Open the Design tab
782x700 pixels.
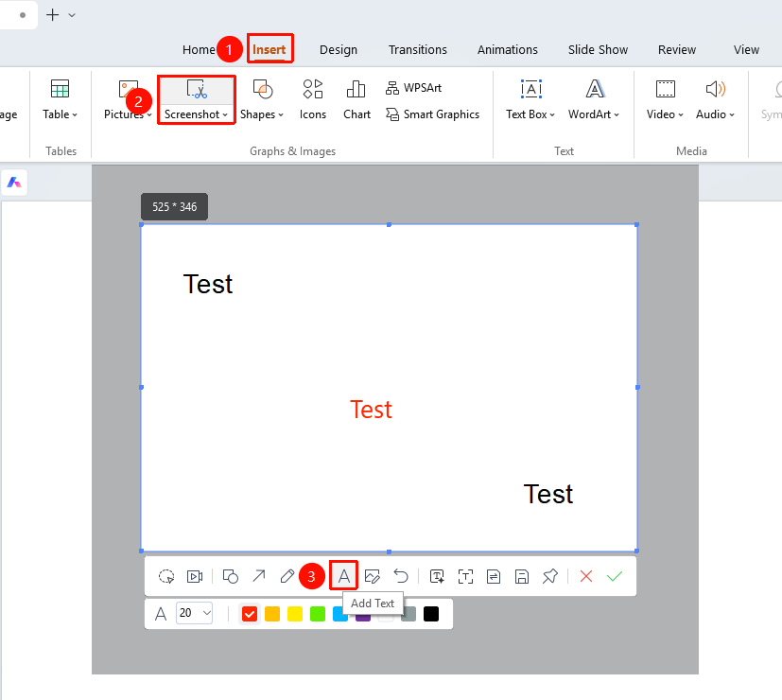click(339, 49)
